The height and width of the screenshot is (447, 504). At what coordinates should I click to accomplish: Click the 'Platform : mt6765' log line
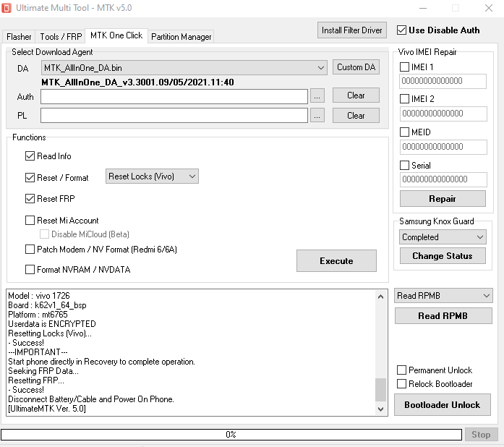(38, 314)
